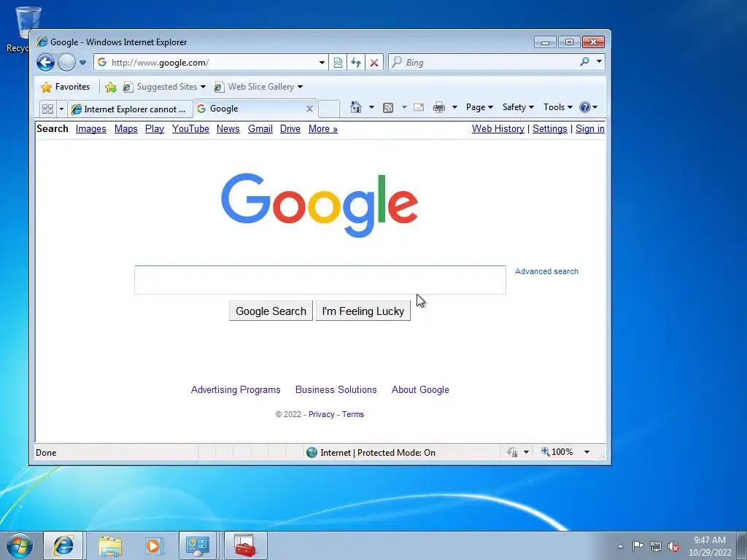Open the Page menu
The width and height of the screenshot is (747, 560).
click(479, 107)
